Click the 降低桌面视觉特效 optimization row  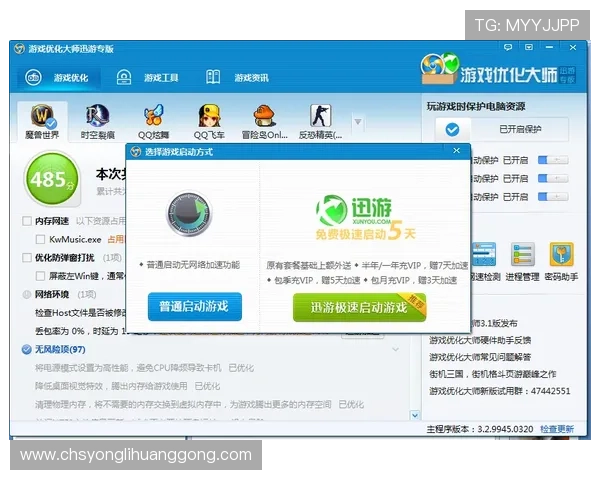click(127, 386)
